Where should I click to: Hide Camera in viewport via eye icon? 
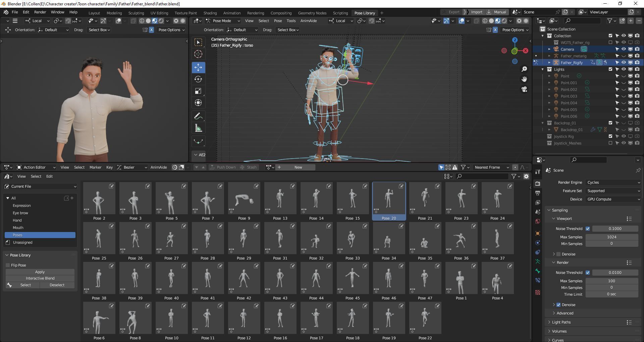point(624,49)
